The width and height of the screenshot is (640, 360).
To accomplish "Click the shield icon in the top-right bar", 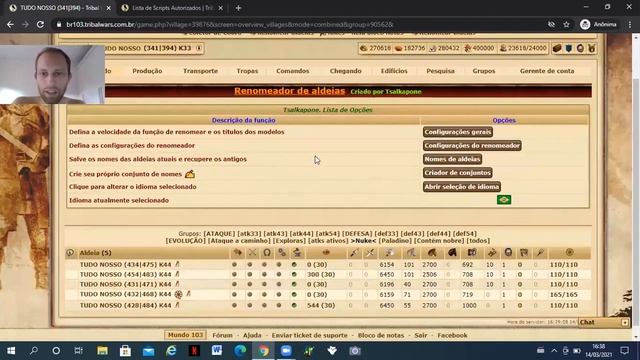I will click(569, 48).
